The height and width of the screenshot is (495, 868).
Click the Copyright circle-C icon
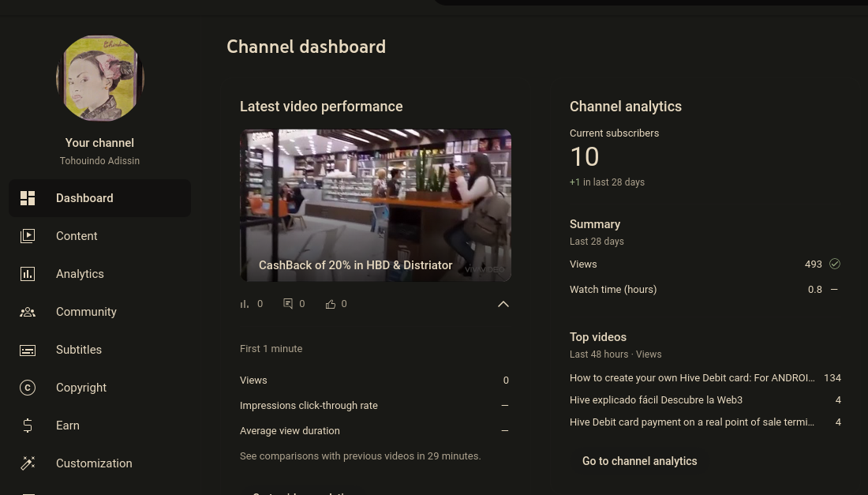point(28,388)
